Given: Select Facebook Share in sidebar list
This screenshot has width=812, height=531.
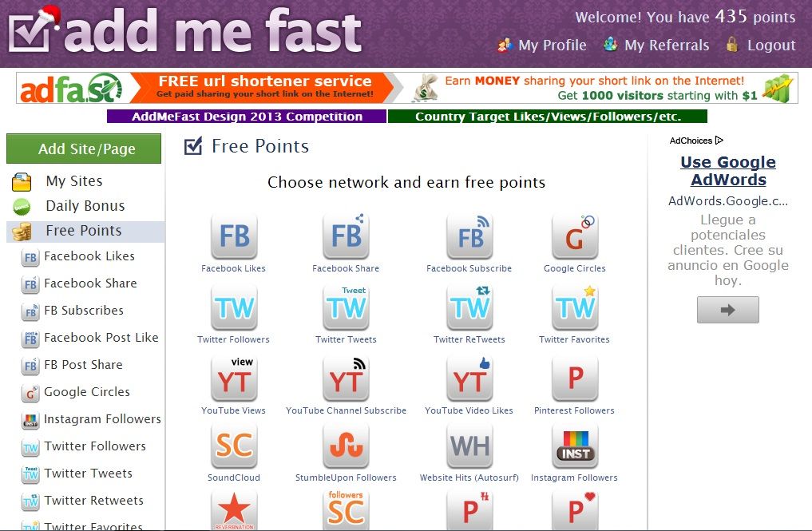Looking at the screenshot, I should point(91,283).
